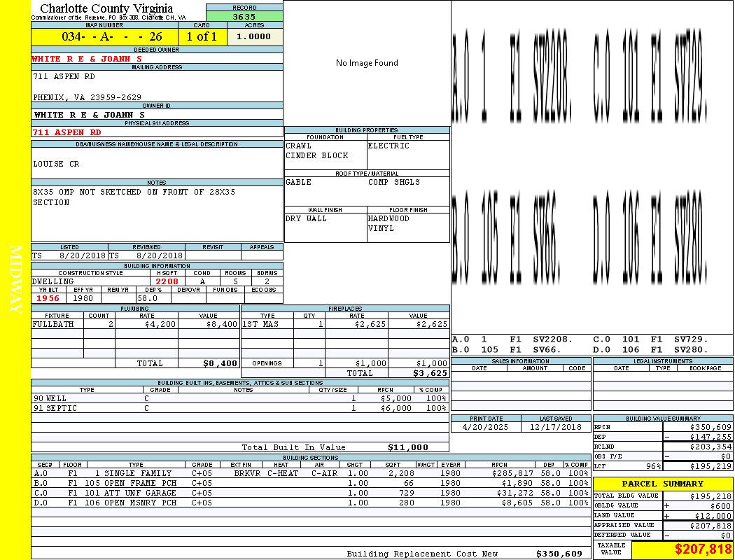Click construction style DWELLING

(x=53, y=281)
